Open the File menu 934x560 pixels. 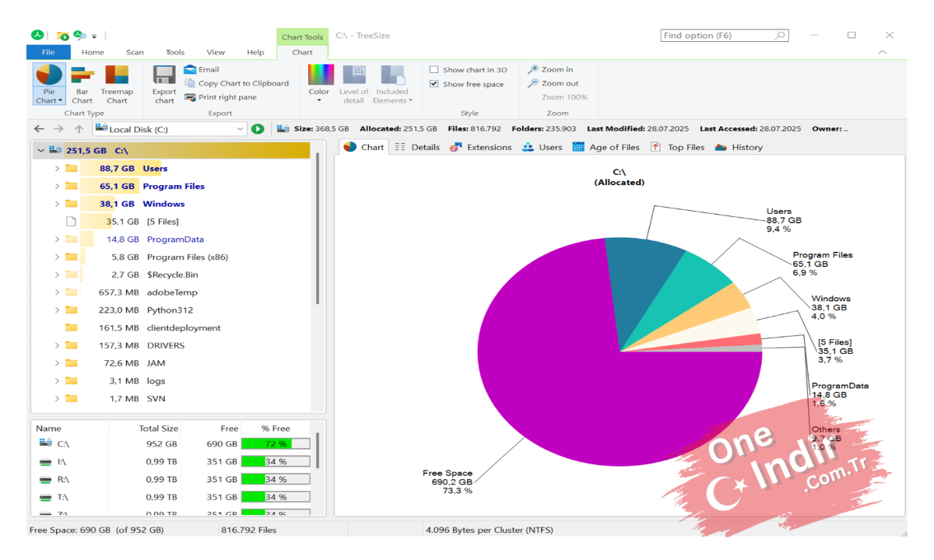tap(48, 52)
